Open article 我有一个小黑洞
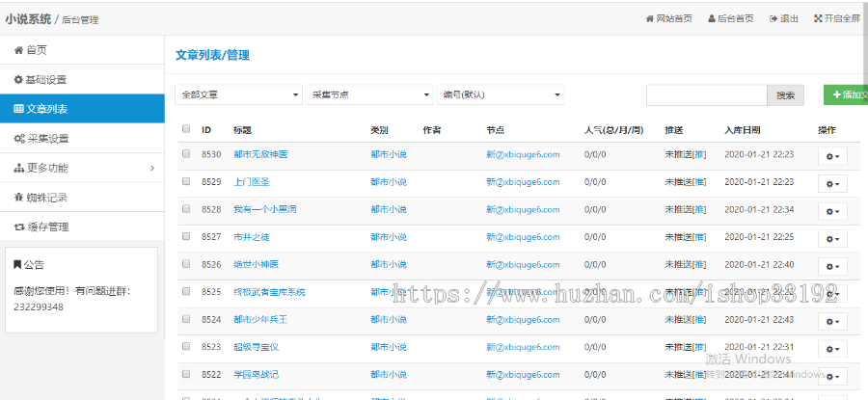 pyautogui.click(x=265, y=210)
